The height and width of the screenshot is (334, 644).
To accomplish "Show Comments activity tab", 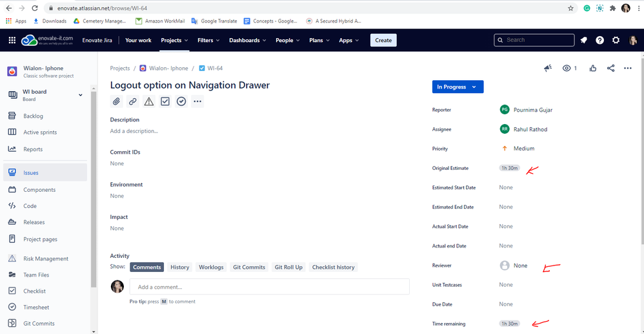I will pos(147,267).
